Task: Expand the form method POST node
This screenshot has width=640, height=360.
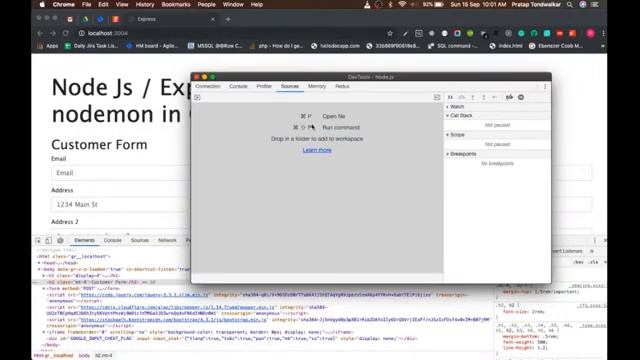Action: tap(44, 288)
